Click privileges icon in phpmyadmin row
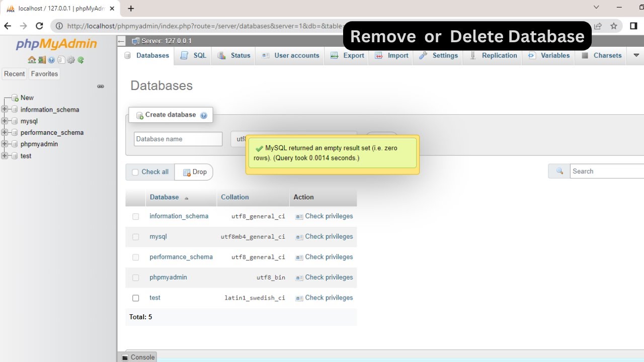 [x=299, y=278]
